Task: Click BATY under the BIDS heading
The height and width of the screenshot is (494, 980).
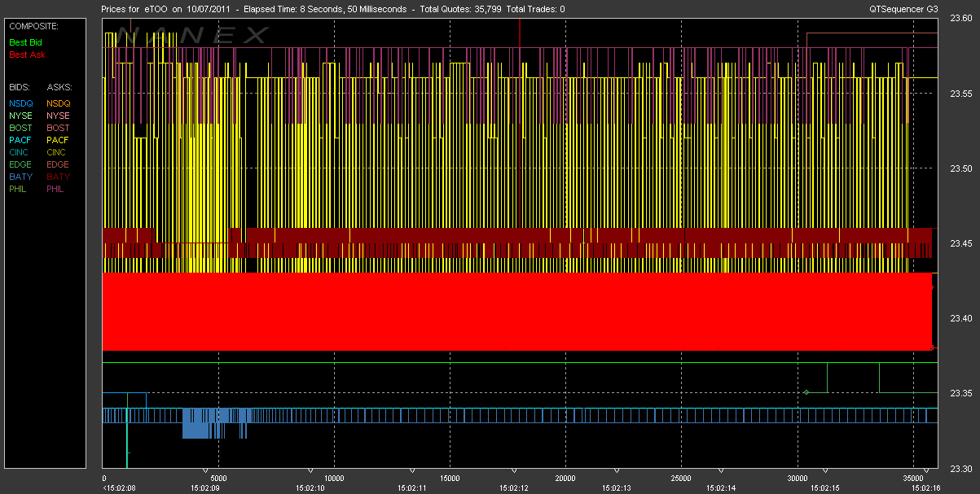Action: tap(21, 177)
